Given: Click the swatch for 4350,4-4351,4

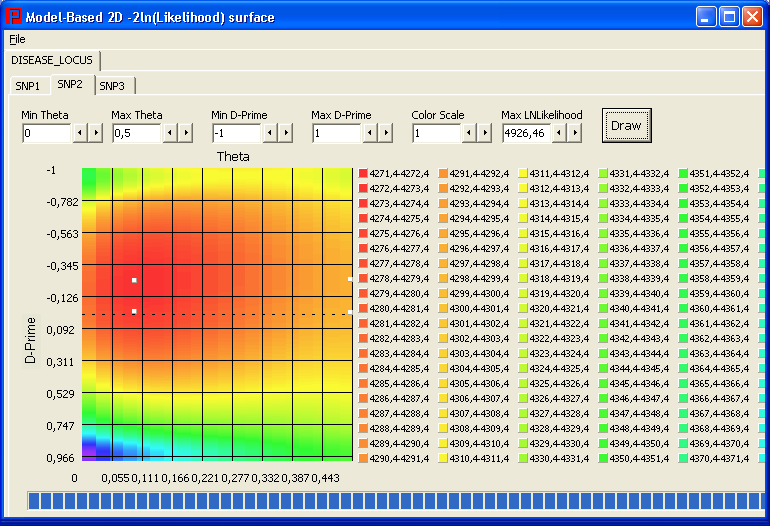Looking at the screenshot, I should point(603,459).
